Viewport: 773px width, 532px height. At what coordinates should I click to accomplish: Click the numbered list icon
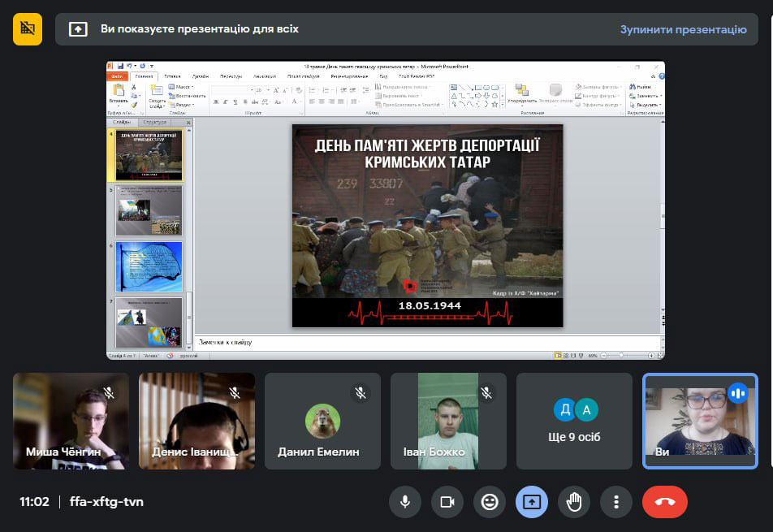pos(327,90)
